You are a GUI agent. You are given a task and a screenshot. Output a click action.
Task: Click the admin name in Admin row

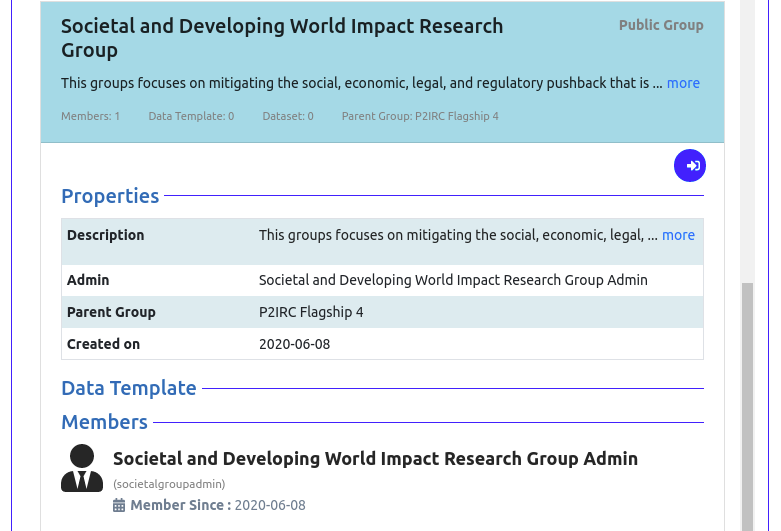453,280
